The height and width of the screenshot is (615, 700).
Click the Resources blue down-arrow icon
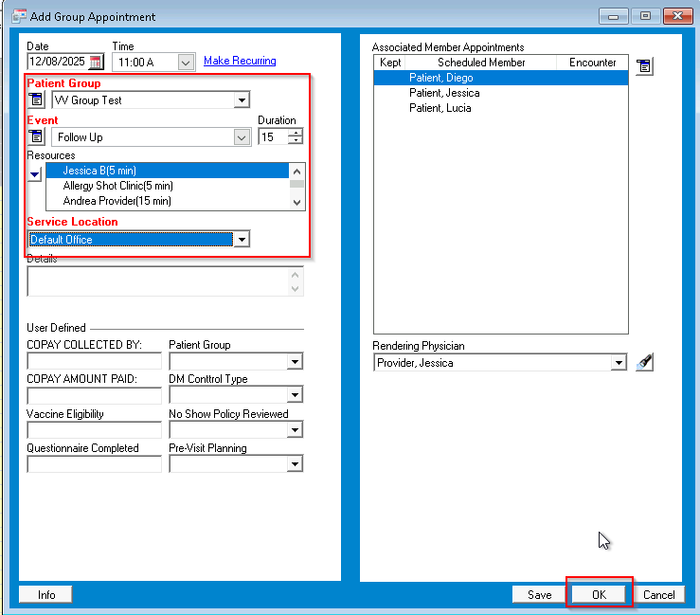tap(34, 174)
